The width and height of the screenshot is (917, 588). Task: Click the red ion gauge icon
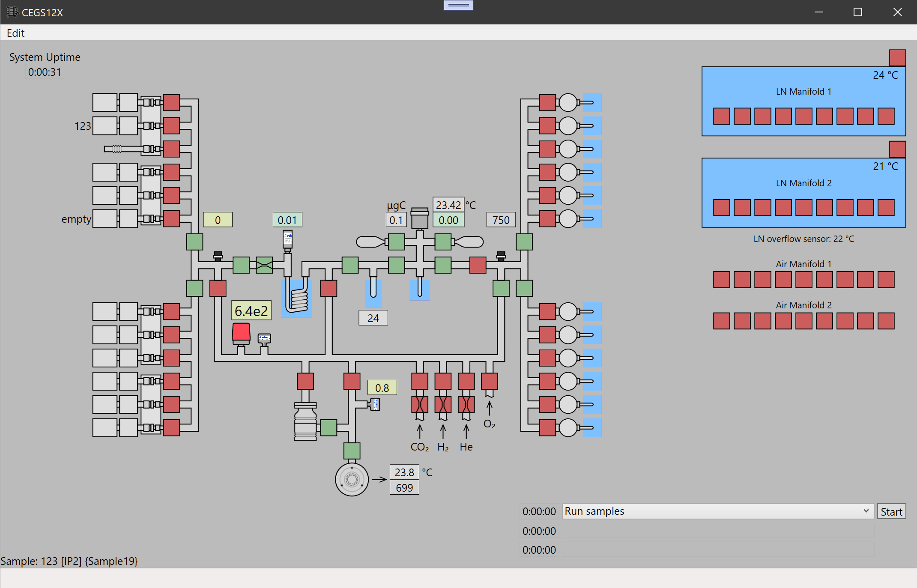(241, 333)
